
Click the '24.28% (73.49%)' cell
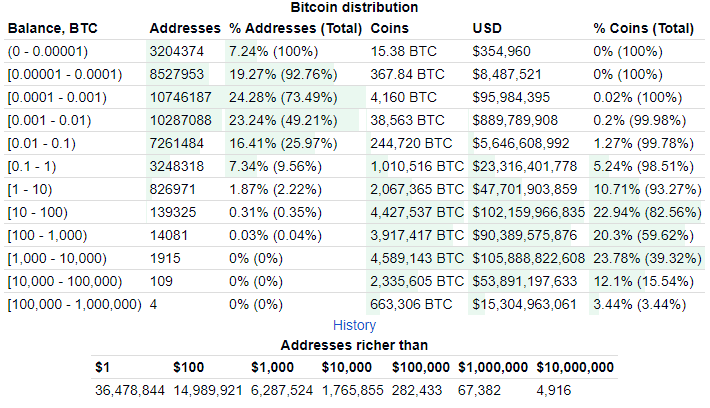tap(283, 97)
